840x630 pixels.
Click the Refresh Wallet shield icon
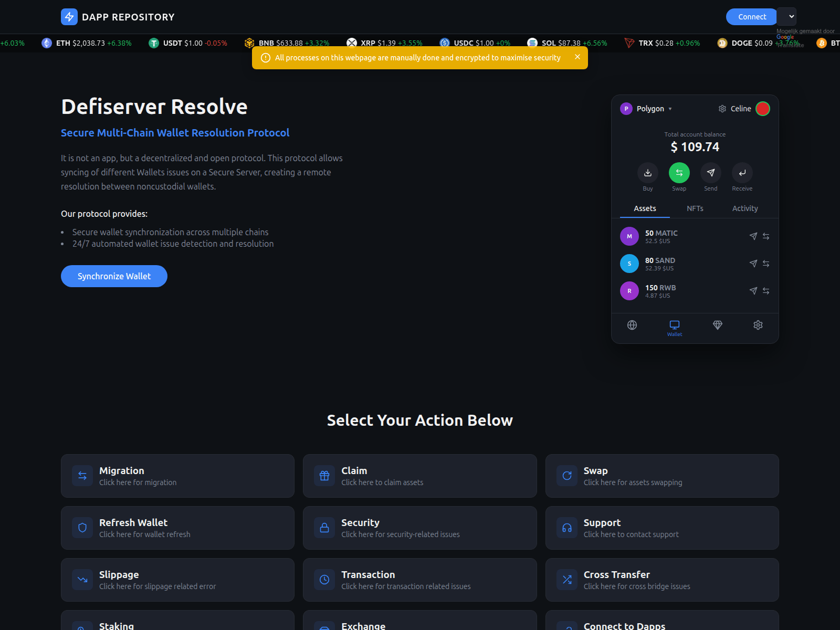[82, 528]
